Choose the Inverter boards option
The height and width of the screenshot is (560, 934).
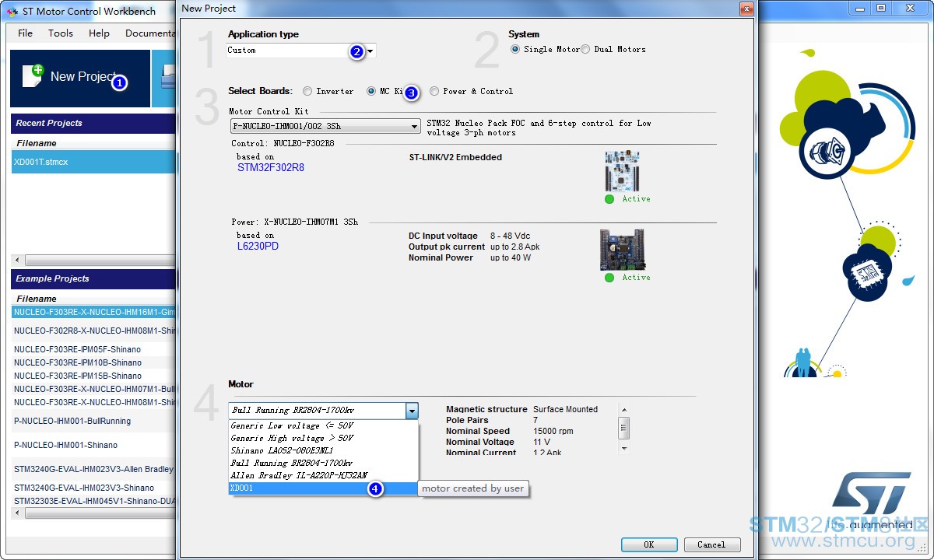[307, 91]
